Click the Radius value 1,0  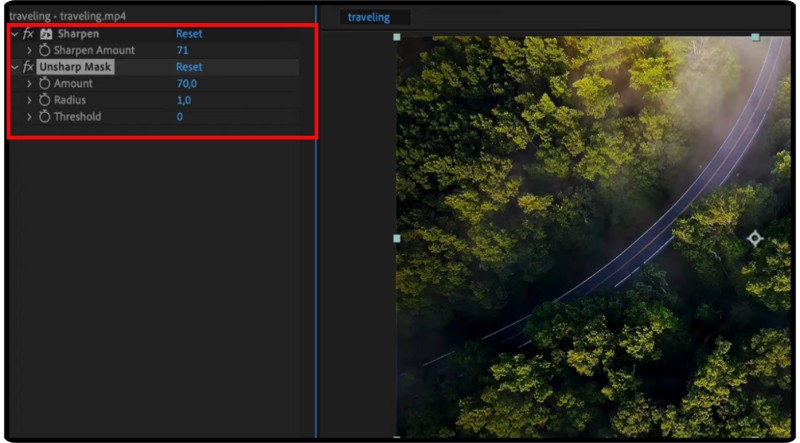(x=184, y=100)
